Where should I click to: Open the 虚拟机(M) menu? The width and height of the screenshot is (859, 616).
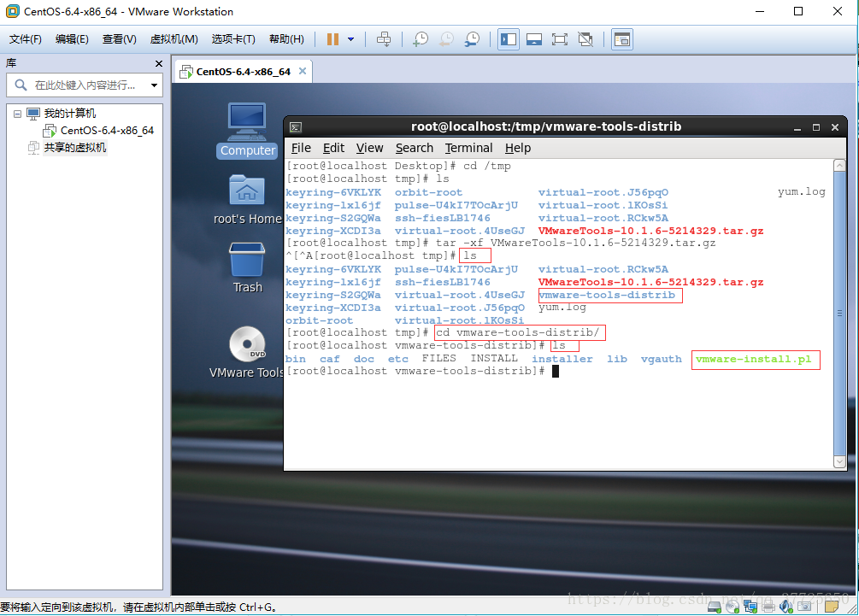[x=174, y=39]
